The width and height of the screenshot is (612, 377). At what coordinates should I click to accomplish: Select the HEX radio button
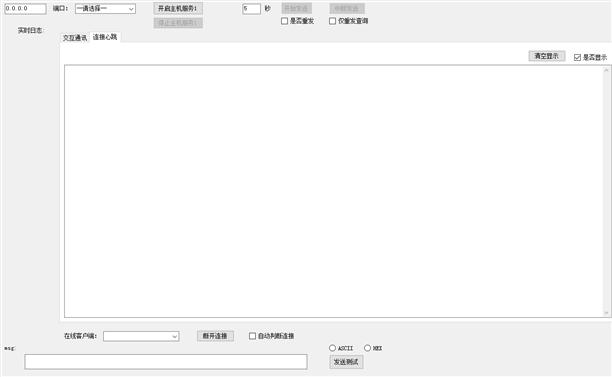point(367,348)
